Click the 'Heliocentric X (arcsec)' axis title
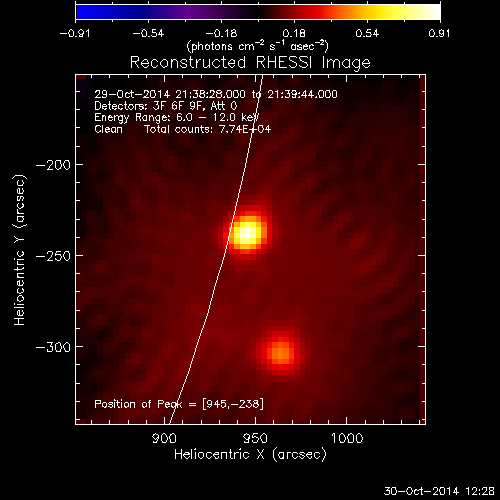The height and width of the screenshot is (500, 500). pyautogui.click(x=250, y=455)
